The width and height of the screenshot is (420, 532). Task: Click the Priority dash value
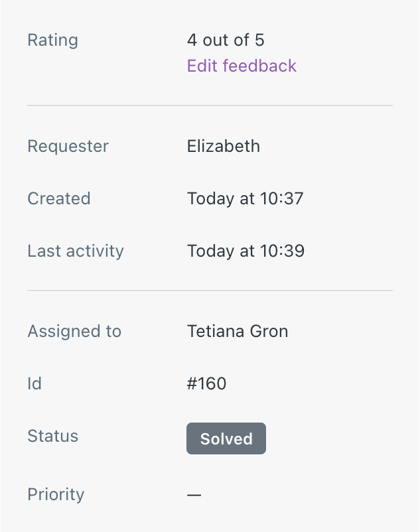click(x=194, y=495)
